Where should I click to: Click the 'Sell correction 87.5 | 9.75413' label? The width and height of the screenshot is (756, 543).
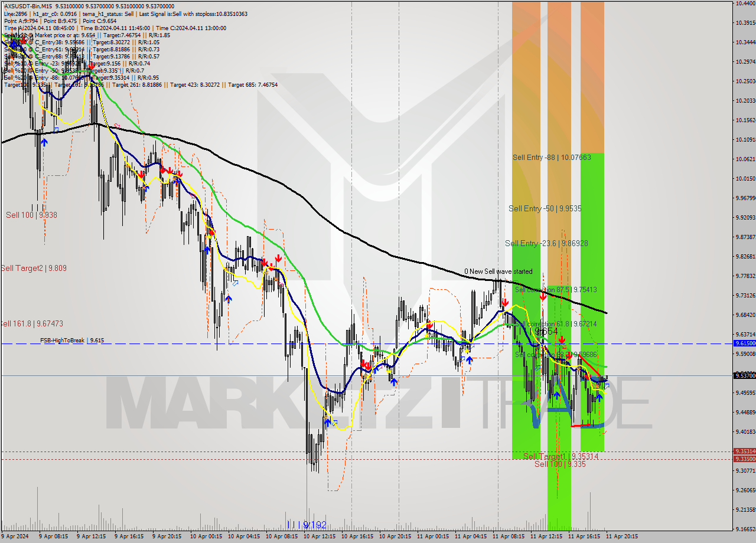pyautogui.click(x=556, y=290)
